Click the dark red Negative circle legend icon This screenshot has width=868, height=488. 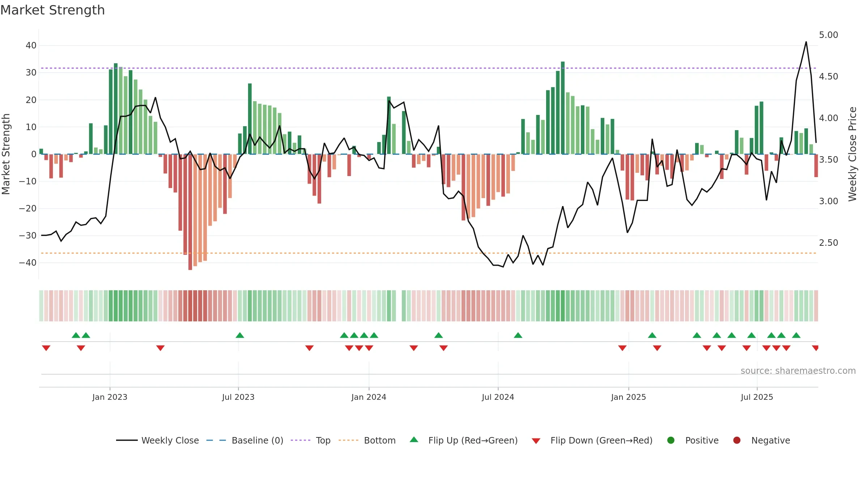pos(737,440)
